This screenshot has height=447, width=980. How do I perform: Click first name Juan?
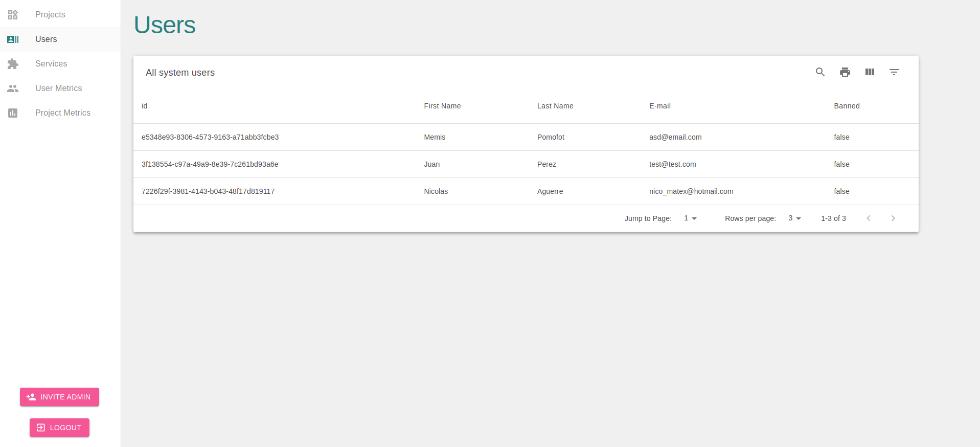pyautogui.click(x=432, y=164)
